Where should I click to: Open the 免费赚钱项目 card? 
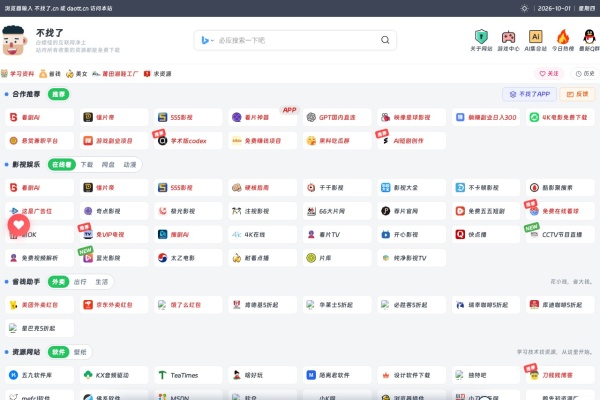[x=262, y=140]
